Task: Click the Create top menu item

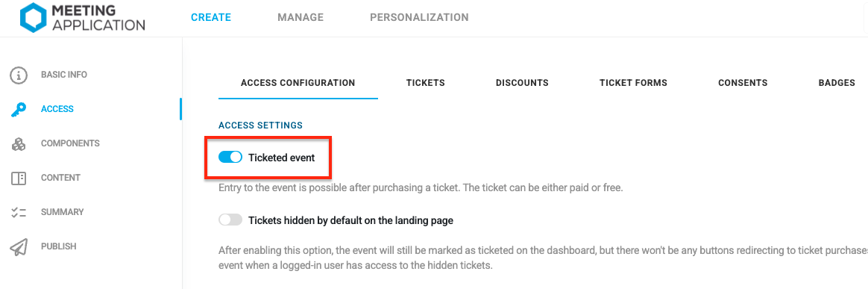Action: click(x=211, y=17)
